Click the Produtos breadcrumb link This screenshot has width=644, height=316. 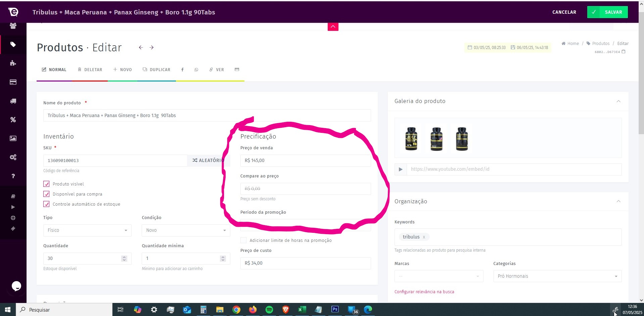(598, 44)
